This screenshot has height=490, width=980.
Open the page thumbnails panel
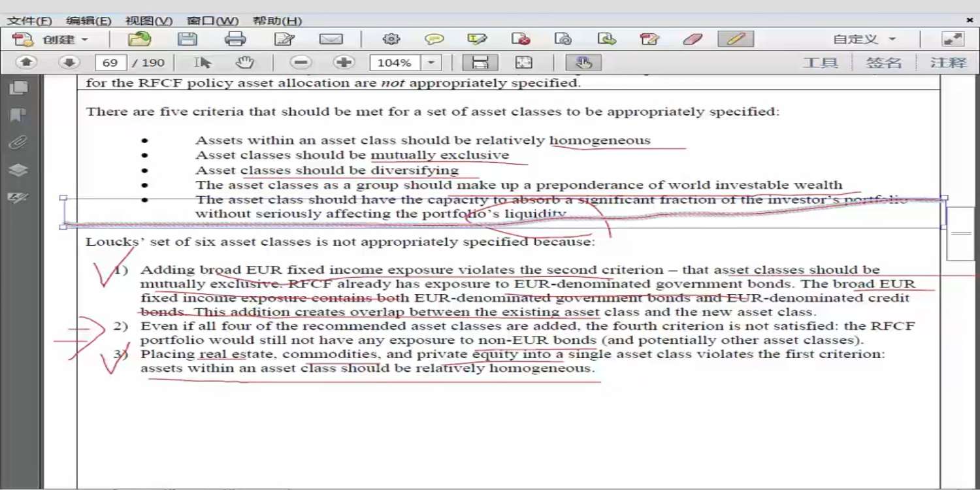18,88
